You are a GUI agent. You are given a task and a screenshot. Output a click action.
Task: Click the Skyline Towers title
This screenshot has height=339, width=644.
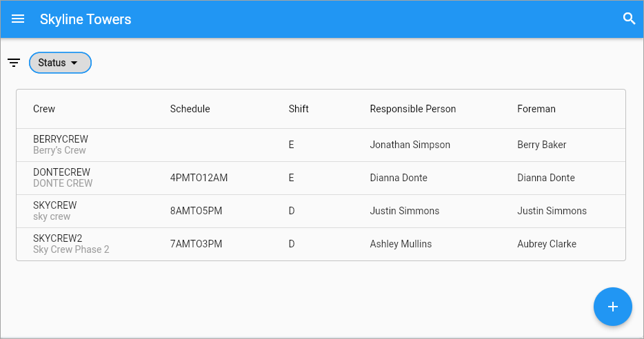point(85,19)
